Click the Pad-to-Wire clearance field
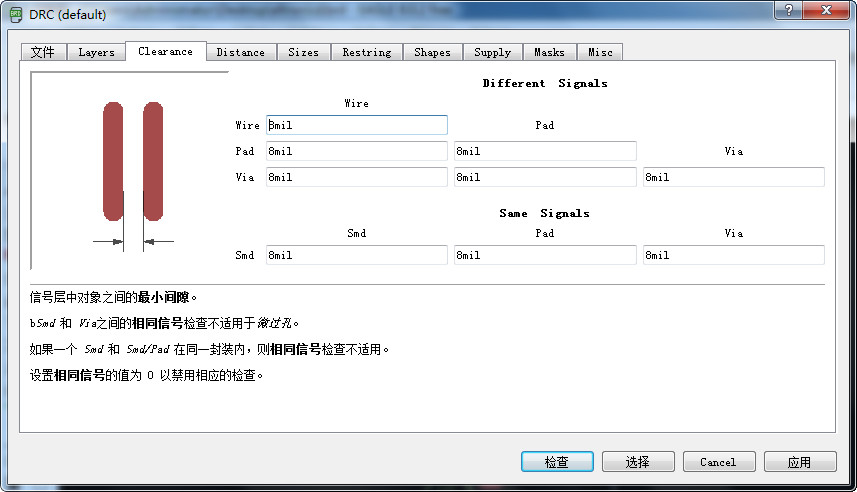The height and width of the screenshot is (492, 857). pyautogui.click(x=357, y=151)
